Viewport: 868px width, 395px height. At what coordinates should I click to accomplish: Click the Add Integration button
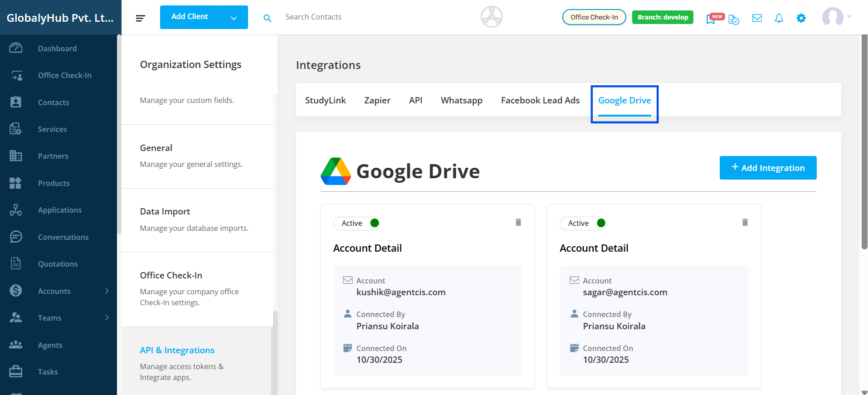click(x=768, y=168)
